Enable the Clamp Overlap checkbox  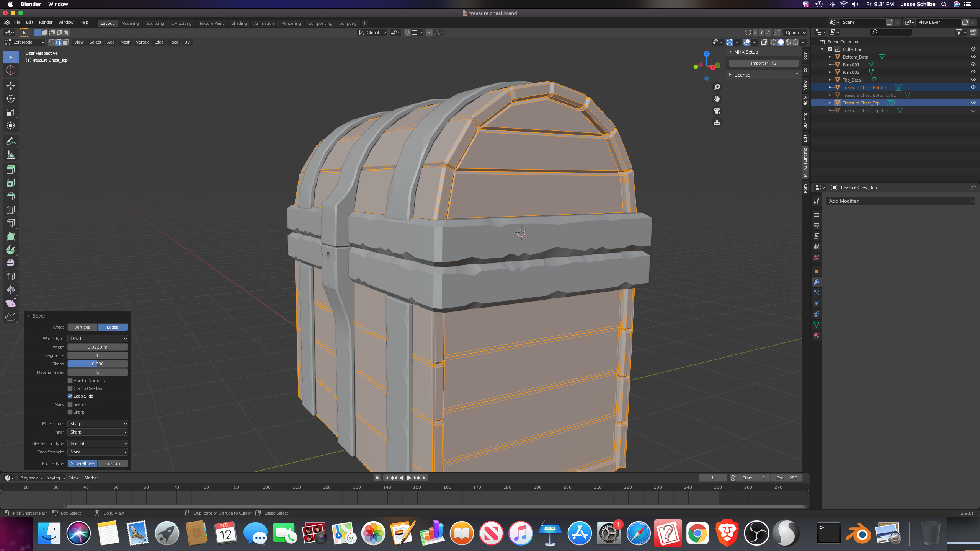70,388
